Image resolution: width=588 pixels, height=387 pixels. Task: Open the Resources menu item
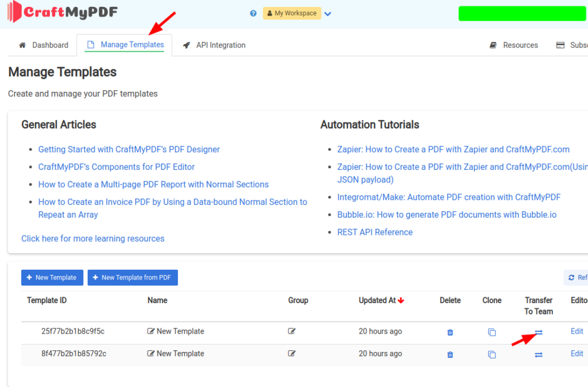click(514, 45)
